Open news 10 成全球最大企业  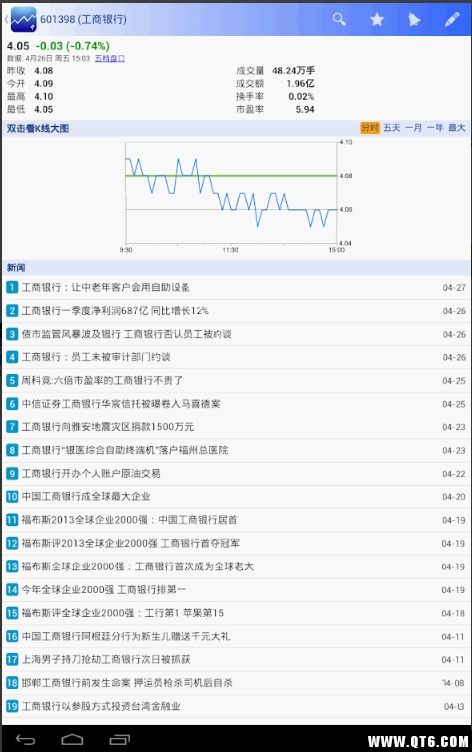pyautogui.click(x=236, y=497)
